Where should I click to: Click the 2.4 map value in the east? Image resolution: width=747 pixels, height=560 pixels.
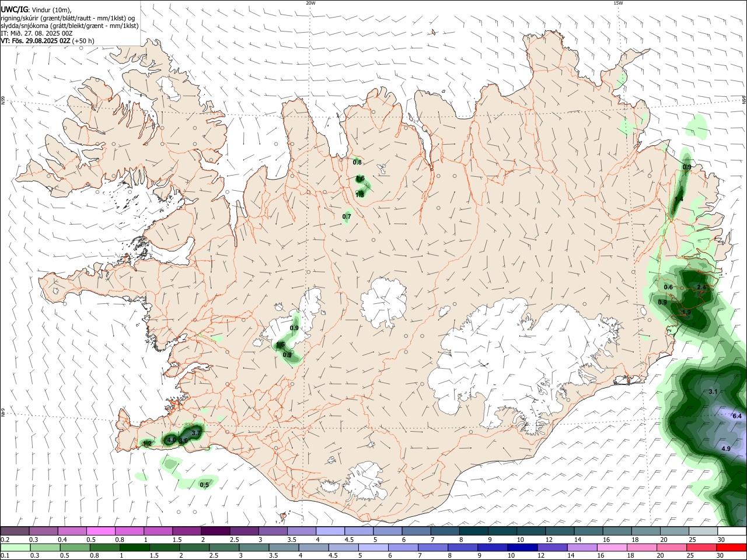point(701,288)
